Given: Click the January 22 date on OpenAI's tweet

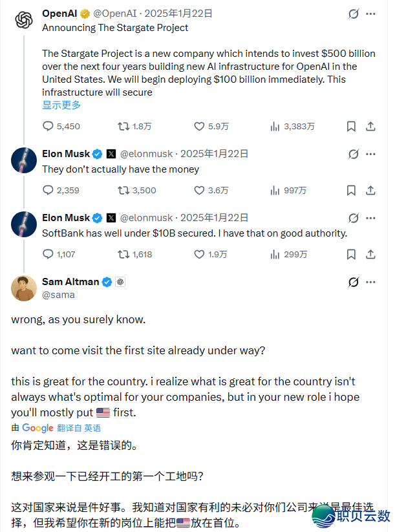Looking at the screenshot, I should [x=179, y=12].
